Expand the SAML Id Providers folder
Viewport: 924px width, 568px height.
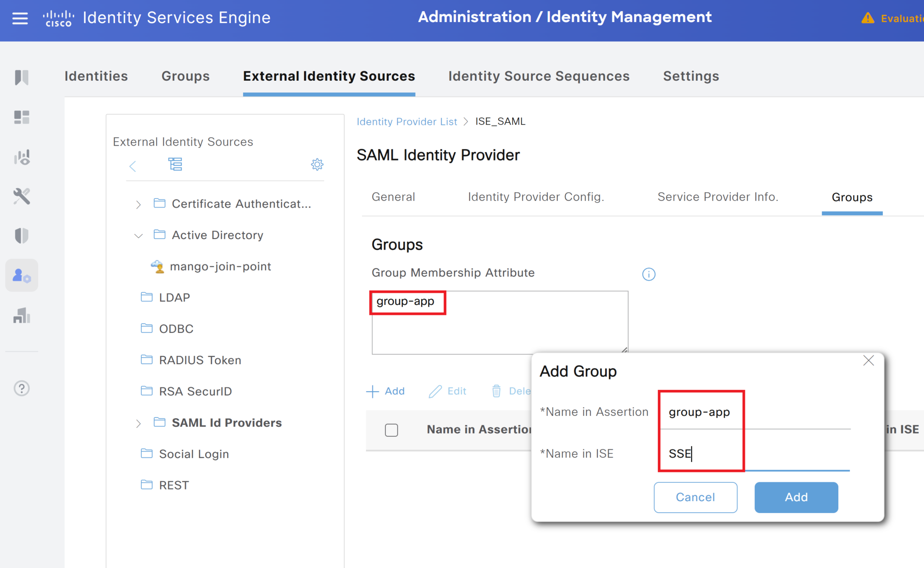(x=139, y=423)
